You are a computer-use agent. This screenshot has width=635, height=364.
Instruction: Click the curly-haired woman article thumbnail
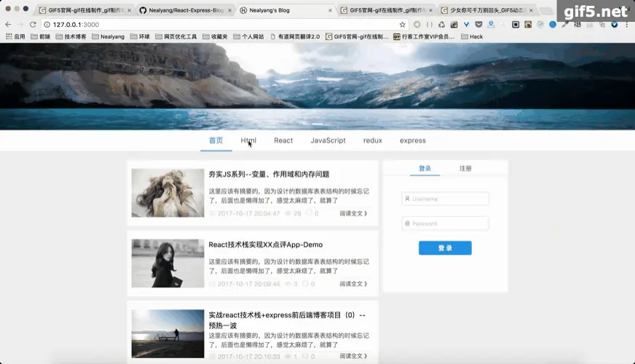pos(167,193)
